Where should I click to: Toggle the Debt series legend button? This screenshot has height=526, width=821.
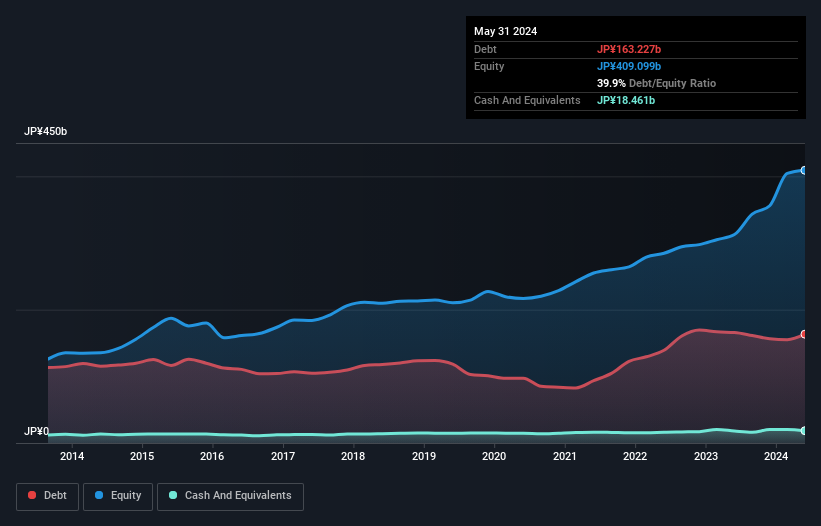pos(48,496)
